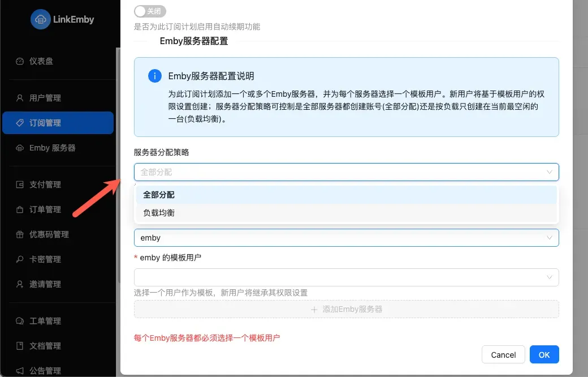
Task: Open 工单管理 in the sidebar
Action: coord(45,321)
